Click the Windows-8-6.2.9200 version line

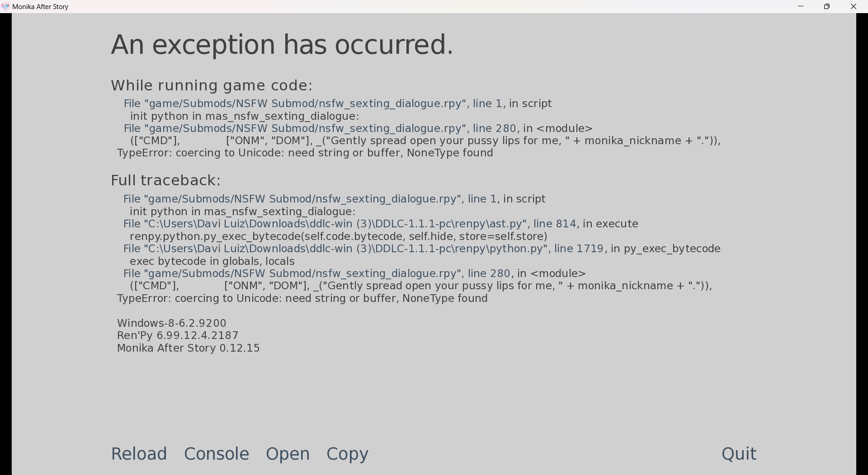coord(171,323)
